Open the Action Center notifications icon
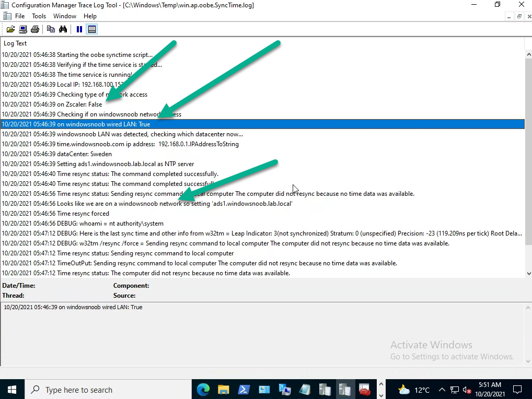Image resolution: width=532 pixels, height=399 pixels. point(517,390)
